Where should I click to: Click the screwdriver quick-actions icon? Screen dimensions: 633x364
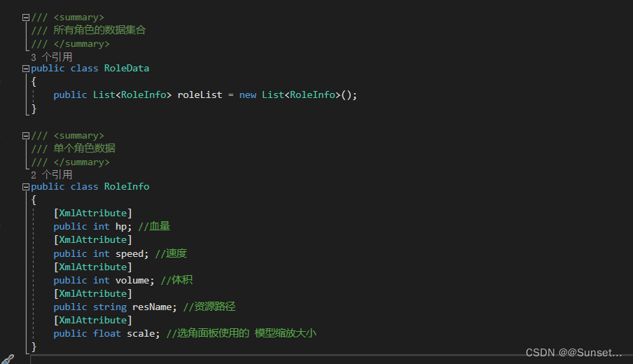[x=7, y=359]
